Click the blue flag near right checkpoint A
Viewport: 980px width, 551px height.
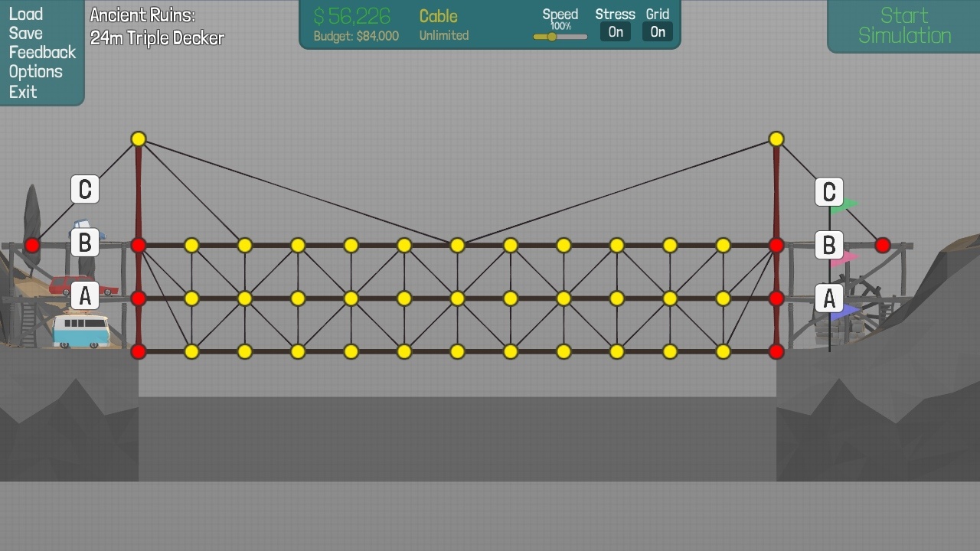pos(845,311)
